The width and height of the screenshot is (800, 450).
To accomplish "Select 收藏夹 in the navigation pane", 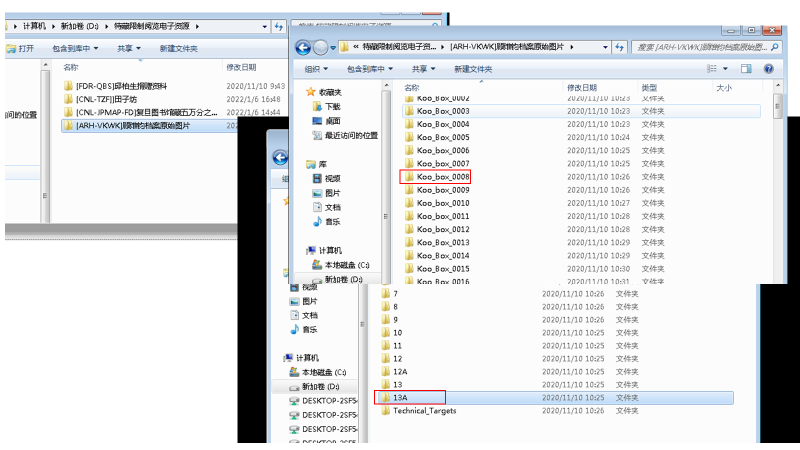I will click(324, 92).
